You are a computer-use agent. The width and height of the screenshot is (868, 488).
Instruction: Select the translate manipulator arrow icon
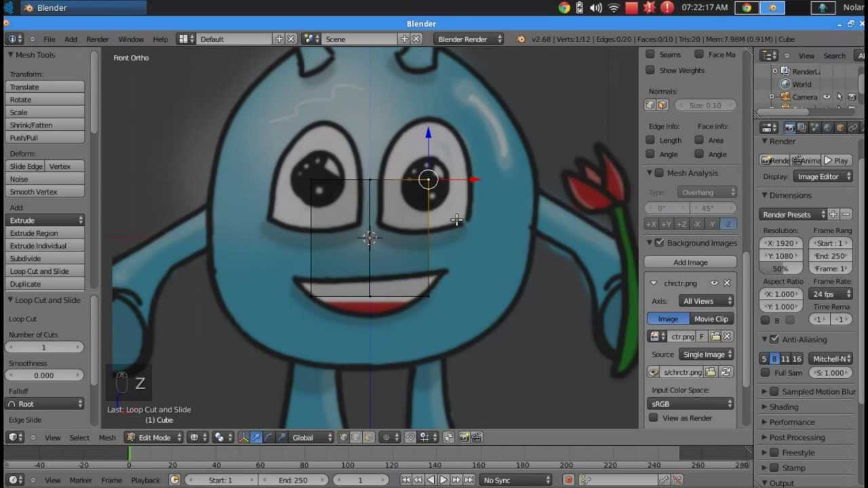click(256, 437)
